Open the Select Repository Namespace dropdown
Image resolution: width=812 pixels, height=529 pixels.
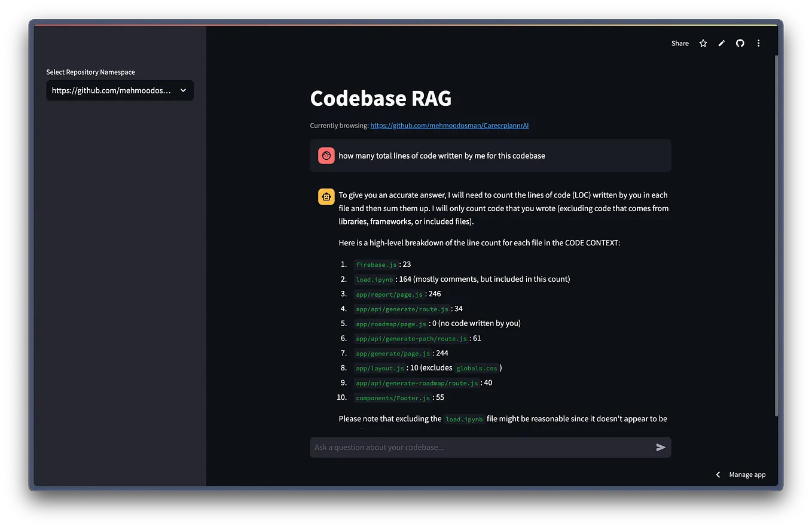[x=120, y=90]
